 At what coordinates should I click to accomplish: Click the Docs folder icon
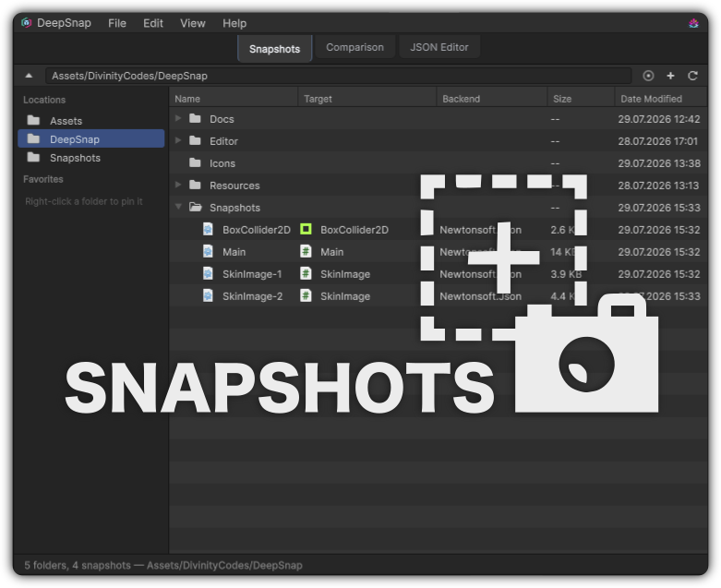click(195, 118)
